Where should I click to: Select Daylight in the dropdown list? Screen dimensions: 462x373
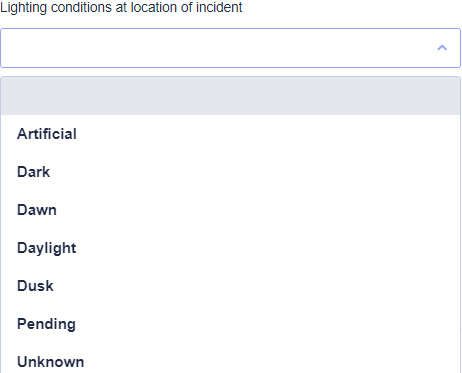click(231, 248)
